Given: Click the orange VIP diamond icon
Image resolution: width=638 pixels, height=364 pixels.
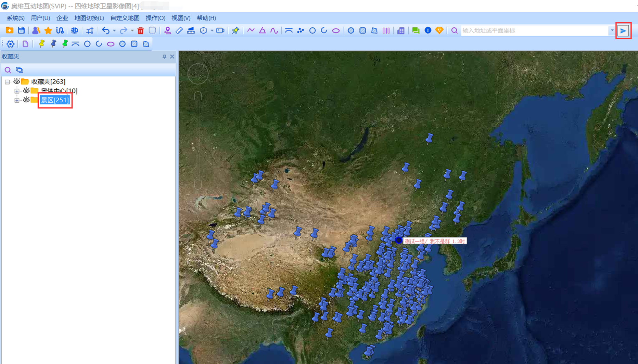Looking at the screenshot, I should [439, 30].
